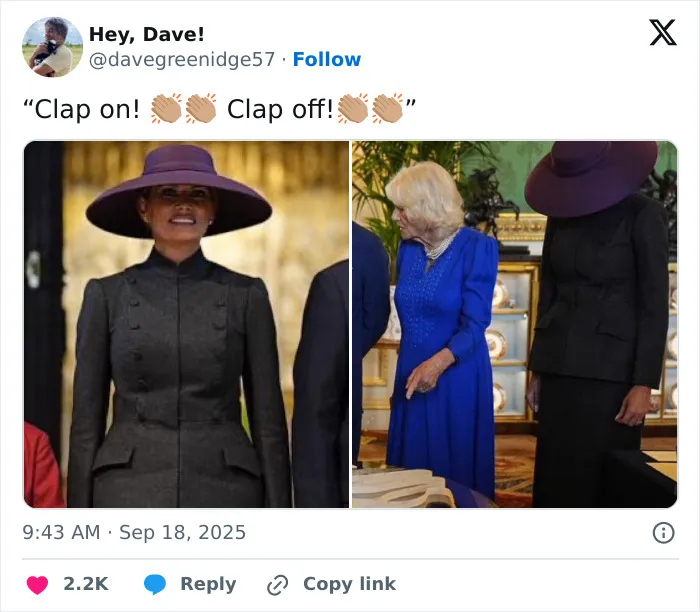Click the "Clap off!" tweet text
This screenshot has height=612, width=700.
point(280,109)
